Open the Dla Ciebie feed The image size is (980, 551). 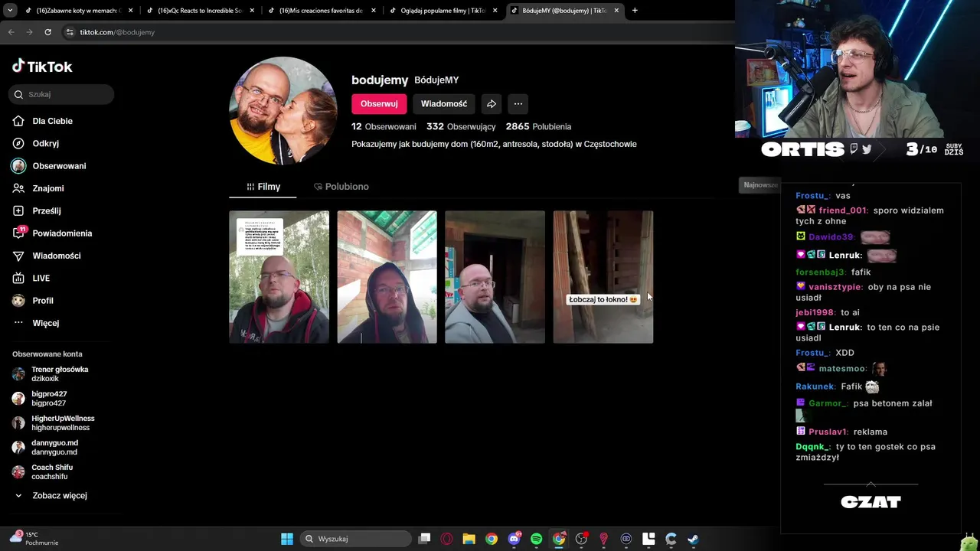[52, 121]
